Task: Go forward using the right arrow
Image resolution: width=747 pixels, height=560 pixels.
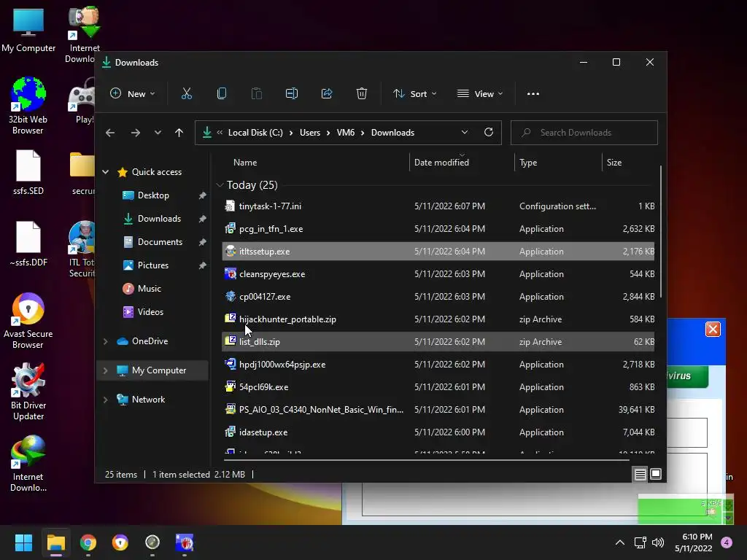Action: (135, 133)
